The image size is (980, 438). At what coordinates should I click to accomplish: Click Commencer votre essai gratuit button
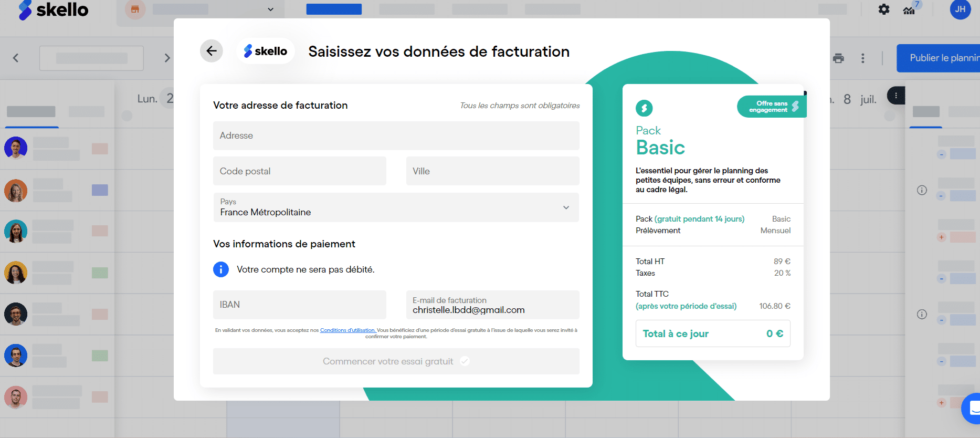point(396,361)
